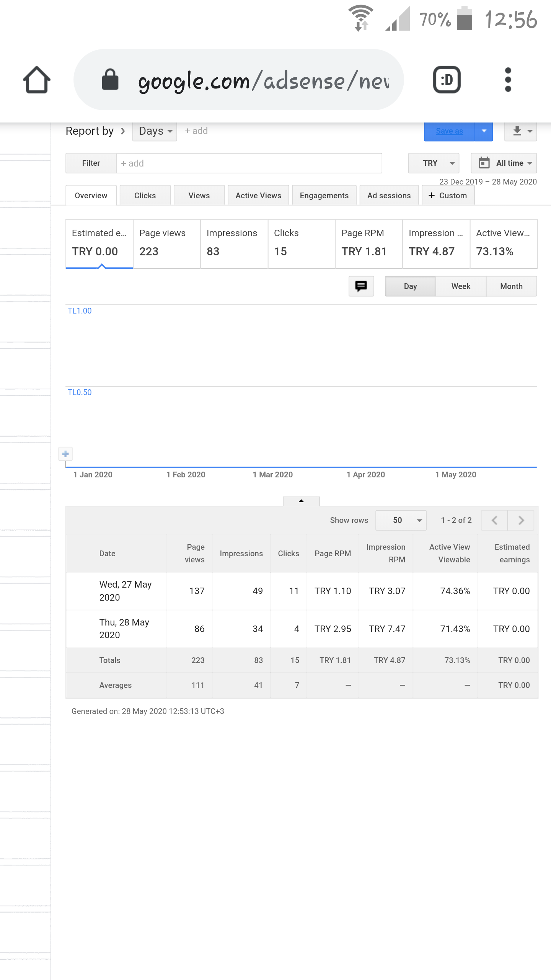The height and width of the screenshot is (980, 551).
Task: Switch to the Clicks tab
Action: click(145, 196)
